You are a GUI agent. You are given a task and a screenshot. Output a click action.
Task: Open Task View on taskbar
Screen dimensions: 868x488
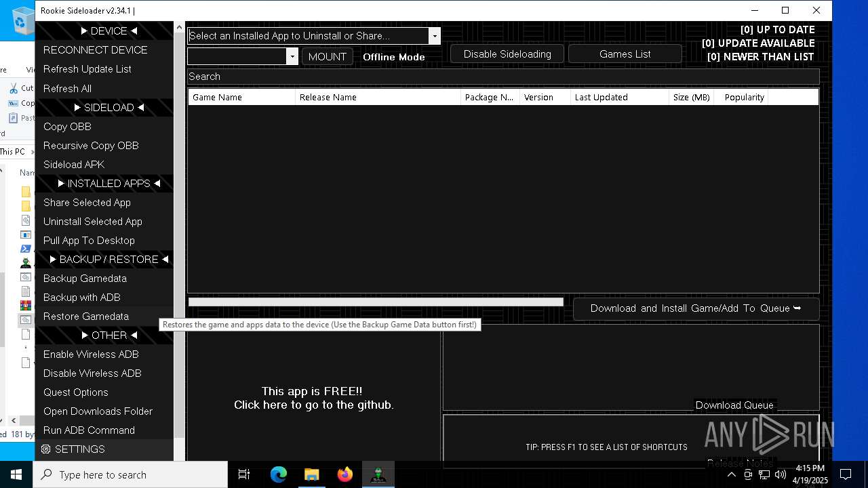point(244,474)
